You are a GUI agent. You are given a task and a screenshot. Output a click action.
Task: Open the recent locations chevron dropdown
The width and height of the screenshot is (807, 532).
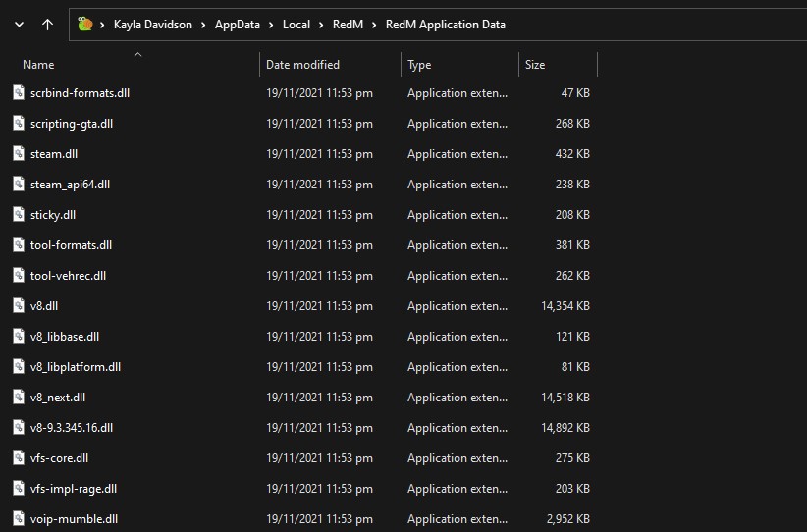(19, 25)
